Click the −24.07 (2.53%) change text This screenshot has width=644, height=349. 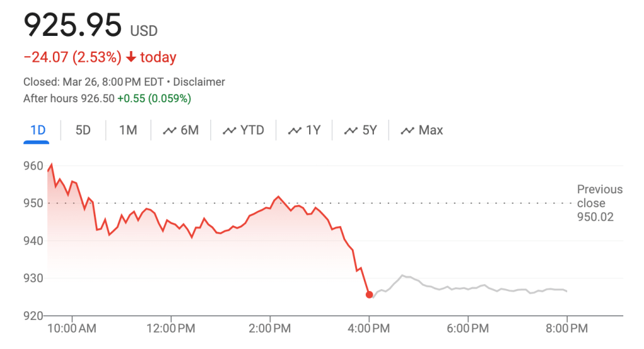point(72,57)
